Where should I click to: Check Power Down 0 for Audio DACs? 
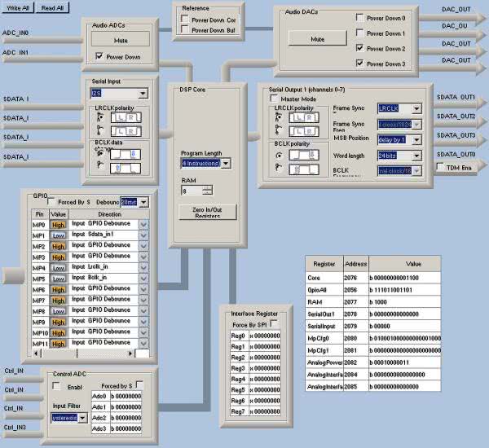tap(361, 17)
